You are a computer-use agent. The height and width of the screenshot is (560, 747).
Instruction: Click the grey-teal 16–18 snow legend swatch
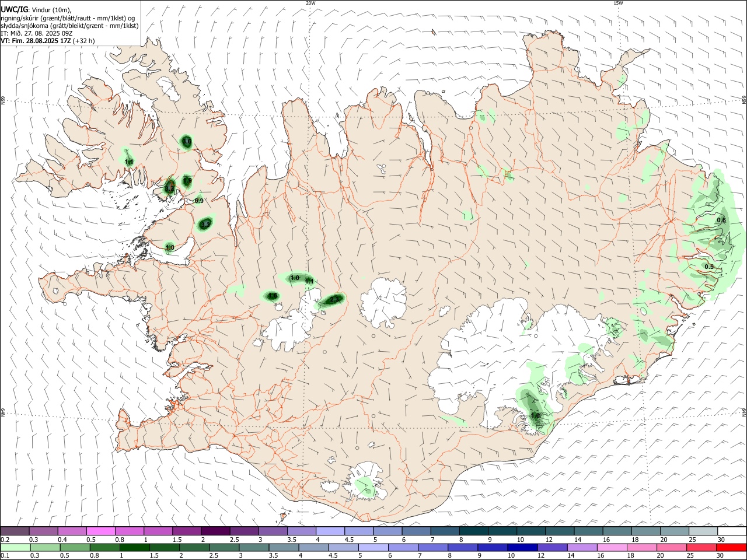point(617,531)
